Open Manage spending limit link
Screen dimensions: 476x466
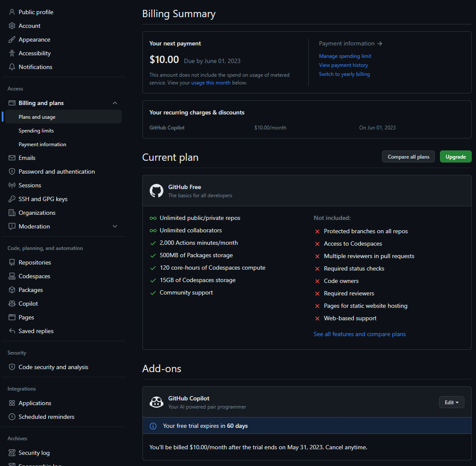click(x=345, y=56)
